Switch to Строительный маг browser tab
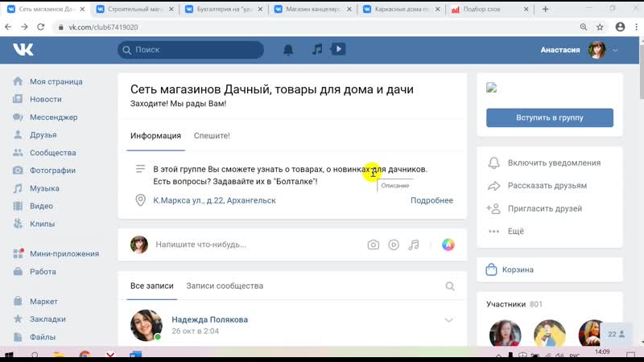 pos(135,9)
